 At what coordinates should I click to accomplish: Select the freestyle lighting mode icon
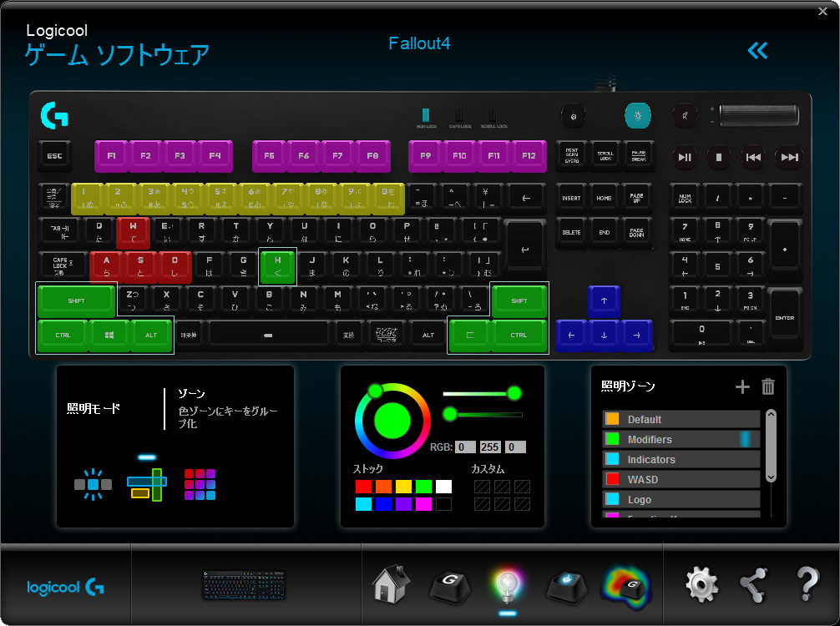pyautogui.click(x=94, y=485)
